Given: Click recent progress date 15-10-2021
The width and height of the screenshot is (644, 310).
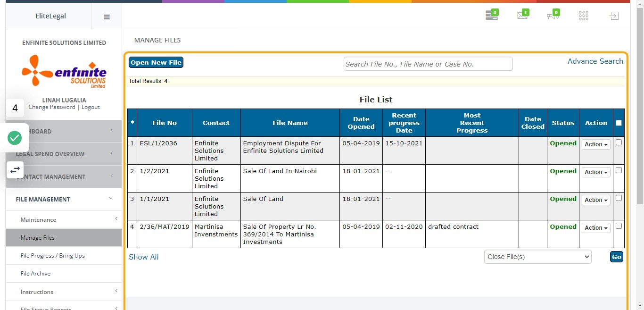Looking at the screenshot, I should [x=404, y=143].
